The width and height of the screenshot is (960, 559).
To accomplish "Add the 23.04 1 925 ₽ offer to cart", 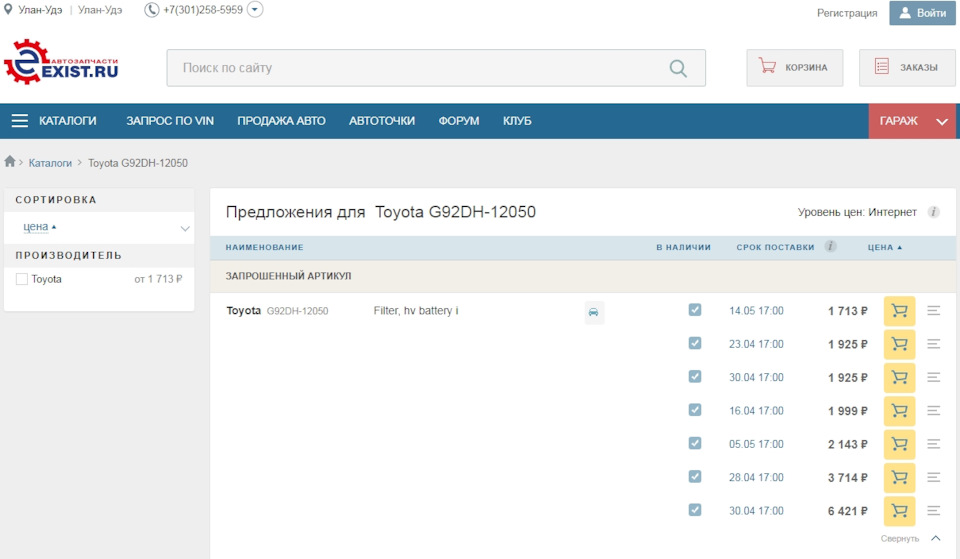I will click(x=899, y=344).
